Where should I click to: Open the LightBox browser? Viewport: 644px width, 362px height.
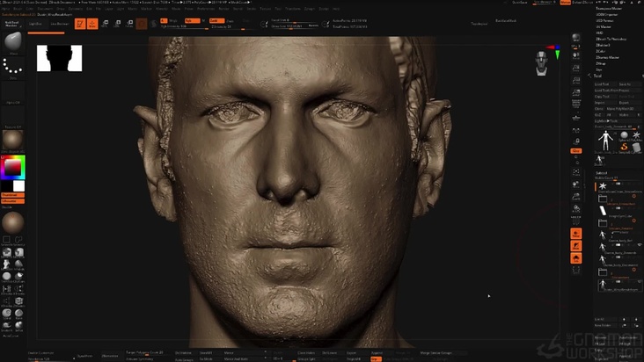pyautogui.click(x=35, y=24)
